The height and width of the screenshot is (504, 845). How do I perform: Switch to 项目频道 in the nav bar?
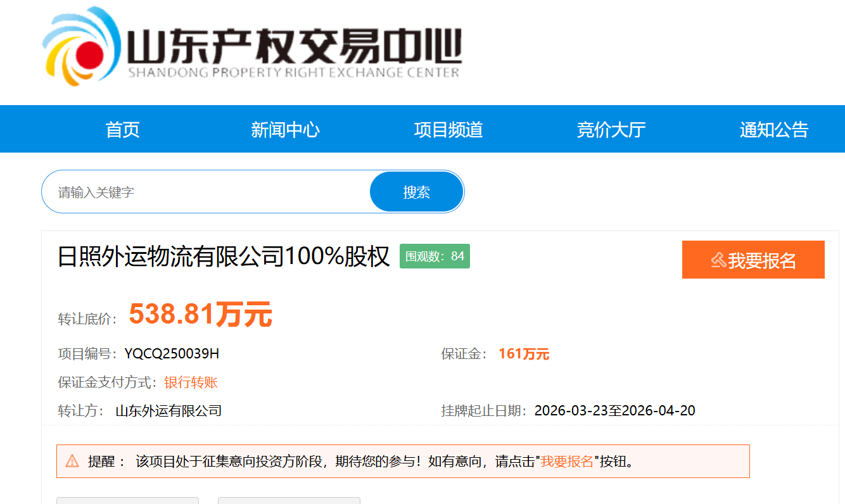(448, 130)
